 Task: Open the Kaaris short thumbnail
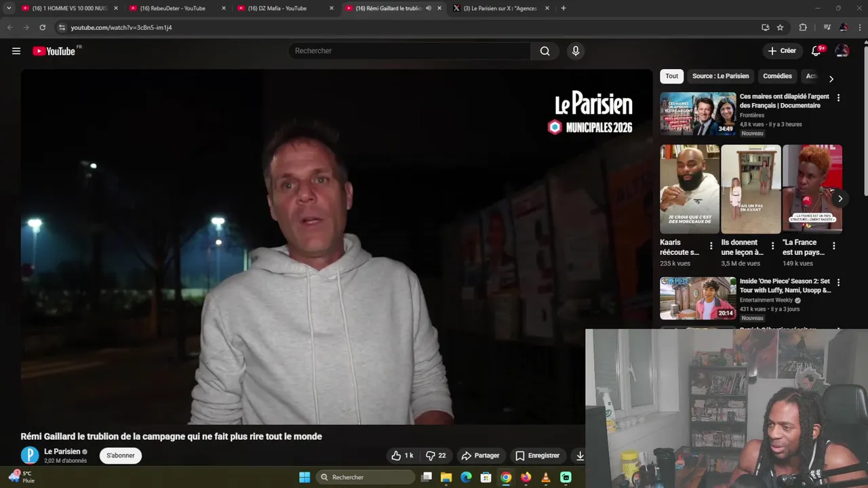690,189
